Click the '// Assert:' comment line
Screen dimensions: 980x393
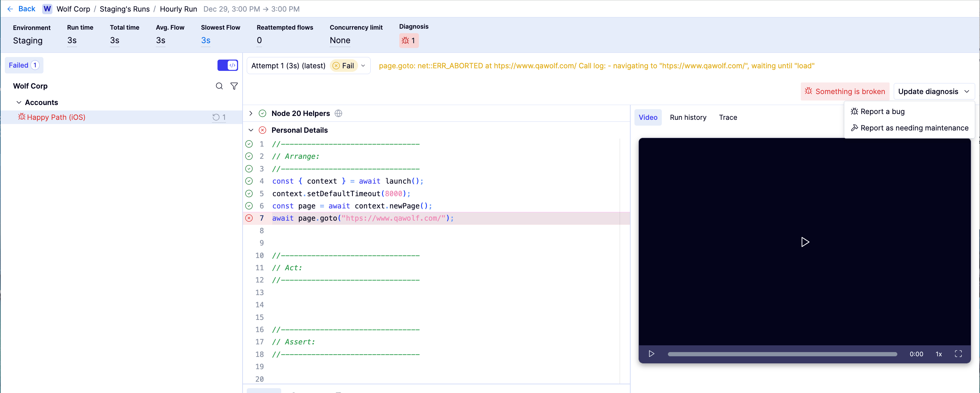pyautogui.click(x=293, y=342)
